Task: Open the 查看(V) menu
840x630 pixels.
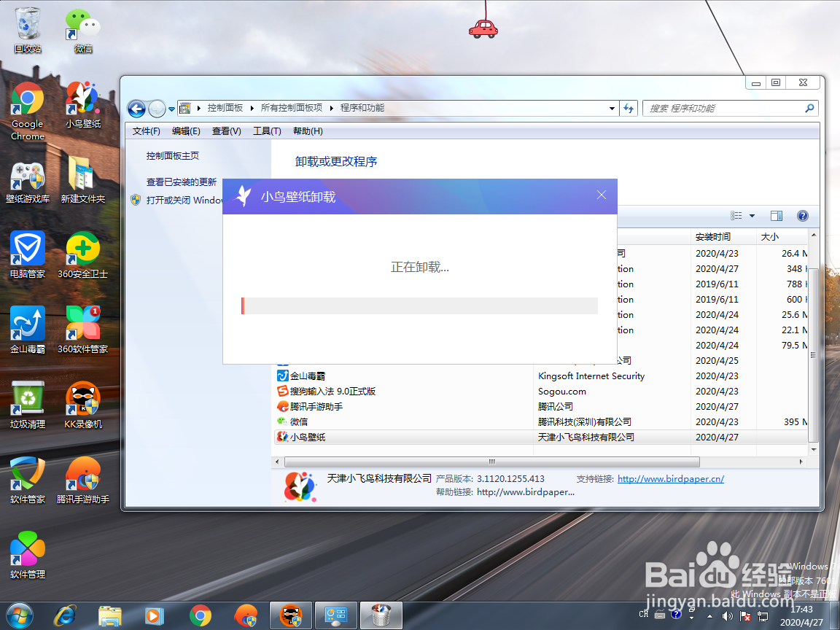Action: coord(227,131)
